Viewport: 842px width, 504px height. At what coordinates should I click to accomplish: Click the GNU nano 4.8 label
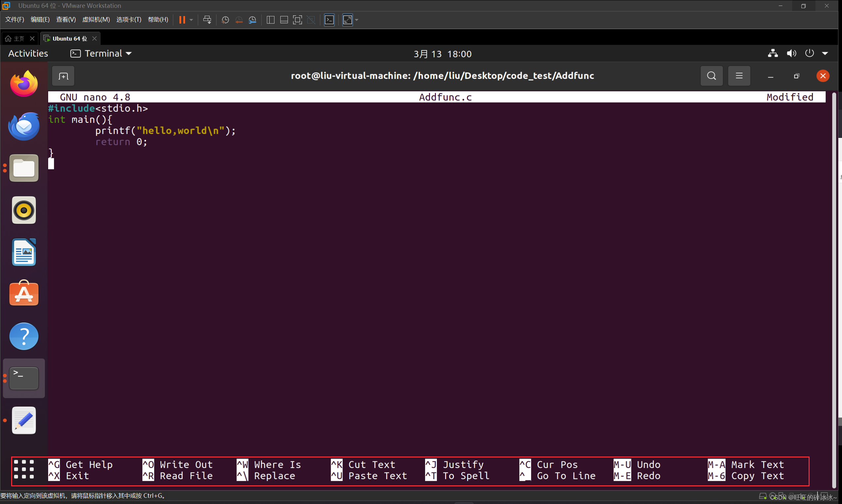coord(95,97)
